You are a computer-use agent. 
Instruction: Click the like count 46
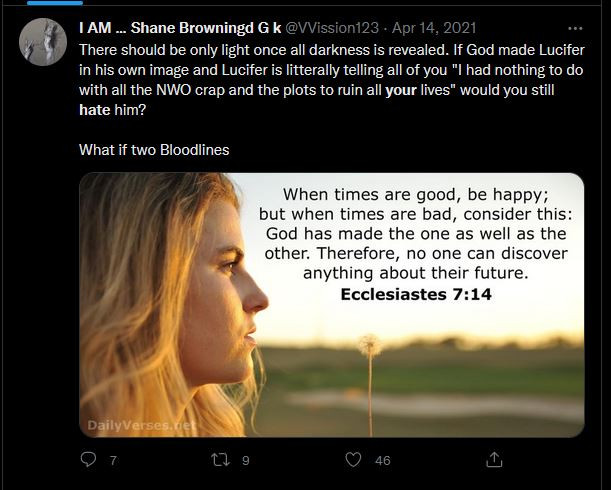382,461
